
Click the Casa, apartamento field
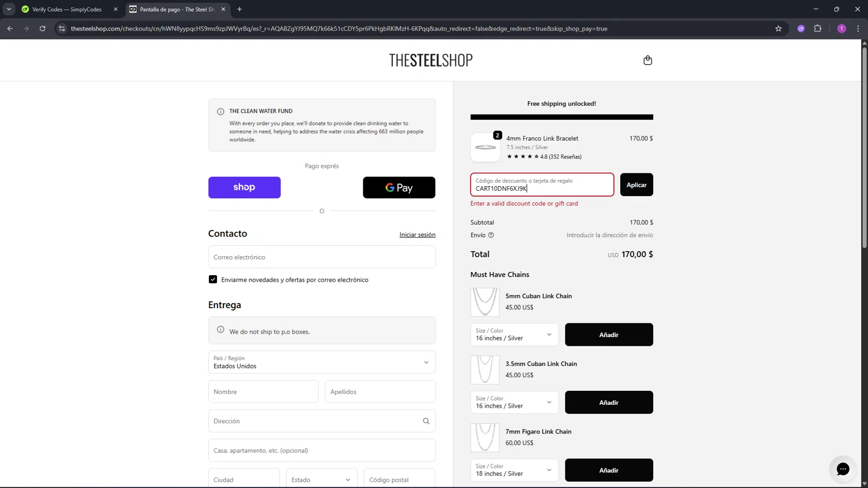[x=322, y=450]
